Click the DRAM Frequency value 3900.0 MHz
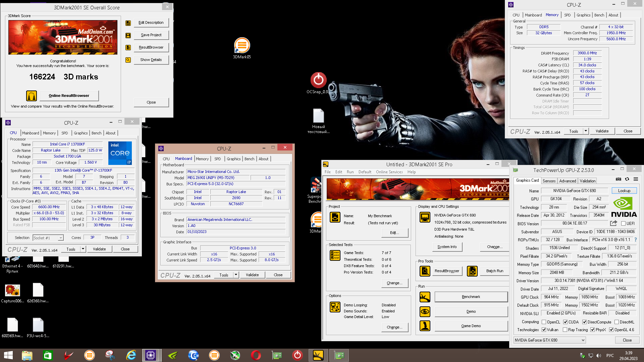The height and width of the screenshot is (362, 644). [x=587, y=53]
